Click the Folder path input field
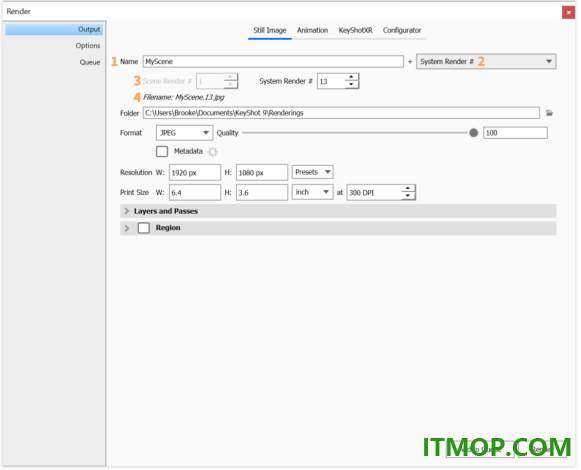 [x=341, y=113]
